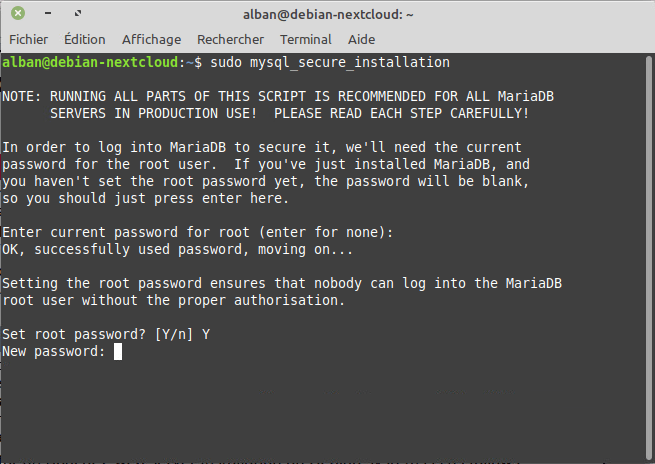Open the Terminal menu
This screenshot has width=655, height=464.
(x=306, y=39)
